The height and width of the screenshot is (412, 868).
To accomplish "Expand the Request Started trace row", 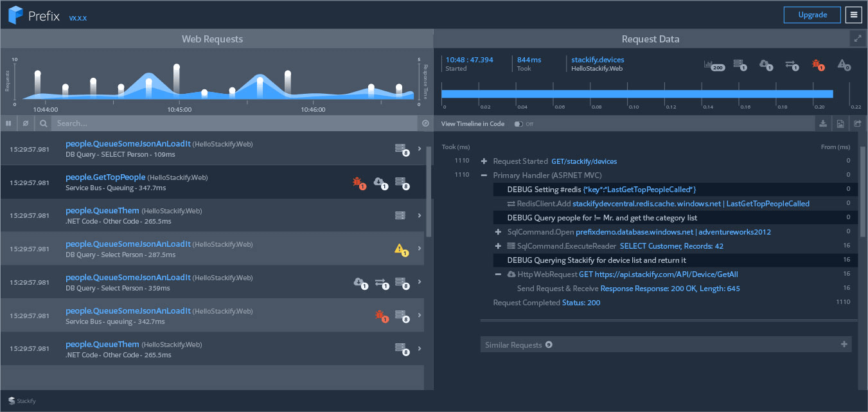I will (x=484, y=161).
